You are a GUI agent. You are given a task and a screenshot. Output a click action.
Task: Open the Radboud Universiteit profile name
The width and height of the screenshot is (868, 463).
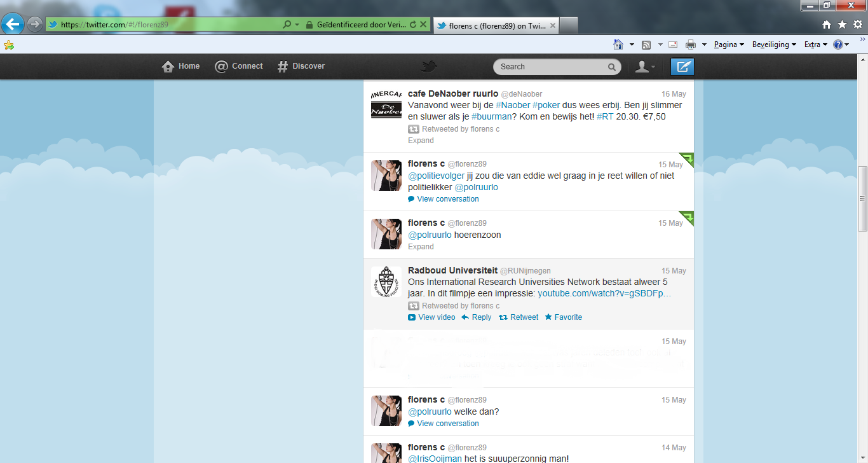click(452, 270)
